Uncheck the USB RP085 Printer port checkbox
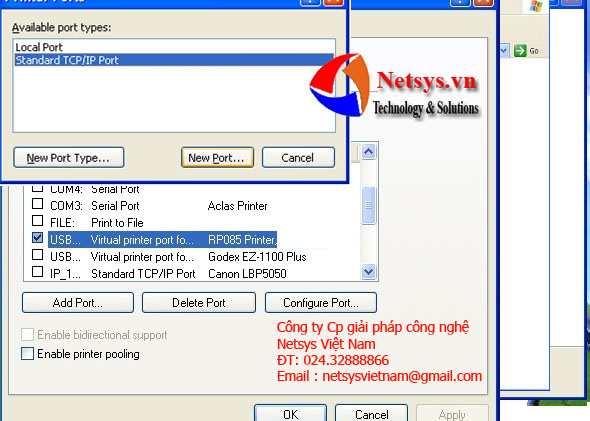This screenshot has width=590, height=421. point(37,237)
